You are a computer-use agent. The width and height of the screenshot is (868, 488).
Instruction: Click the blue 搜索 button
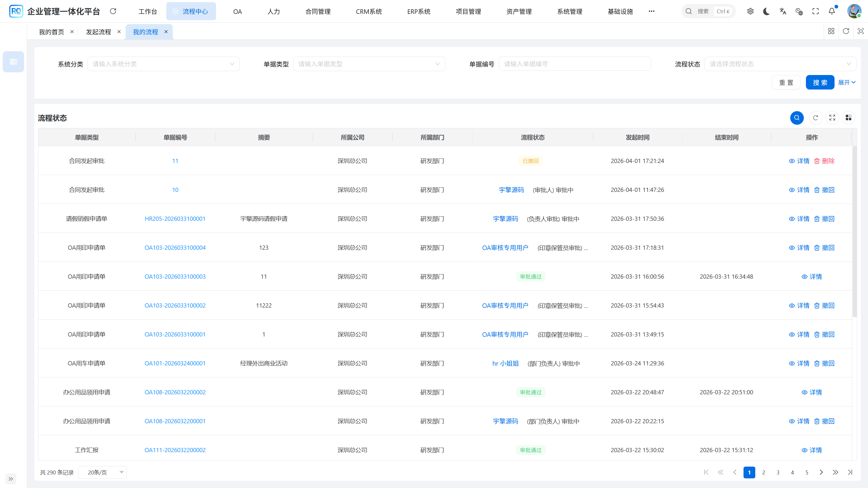(820, 83)
